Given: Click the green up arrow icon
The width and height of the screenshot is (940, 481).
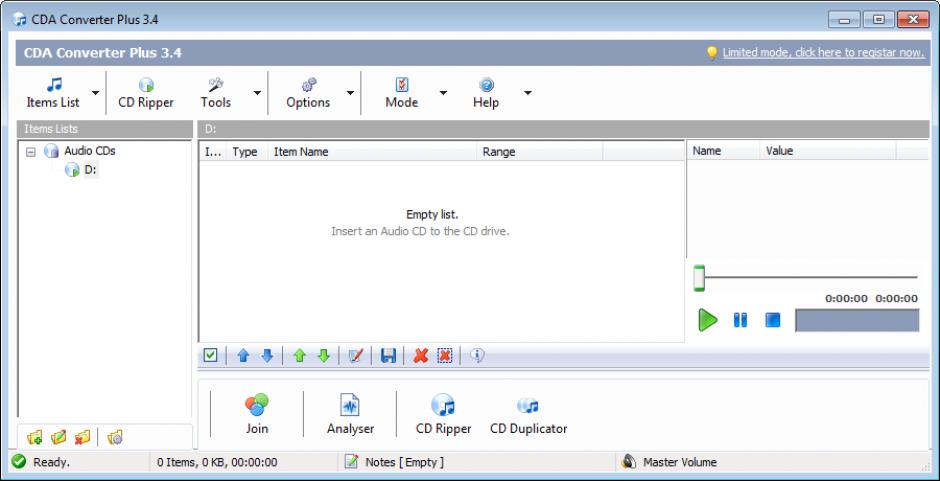Looking at the screenshot, I should 300,356.
